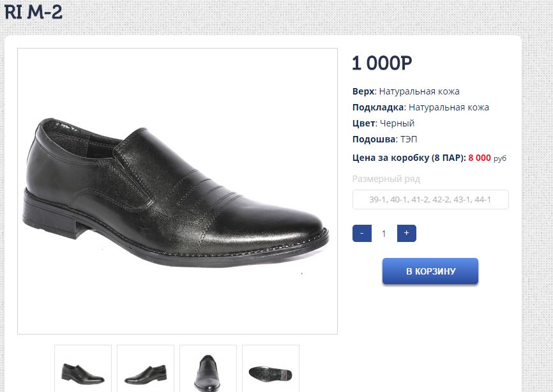Click the 1 000P price heading
The width and height of the screenshot is (553, 392).
pos(382,63)
